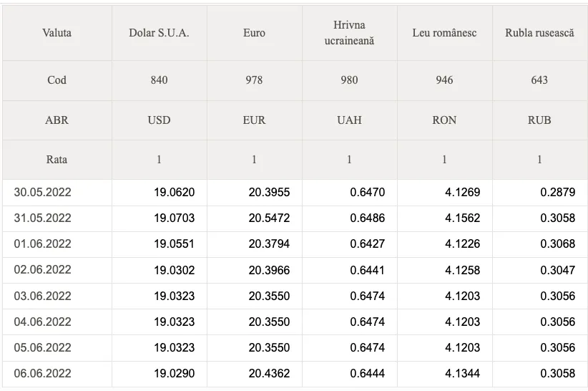Select the Valuta header cell
Screen dimensions: 588x391
pos(57,33)
